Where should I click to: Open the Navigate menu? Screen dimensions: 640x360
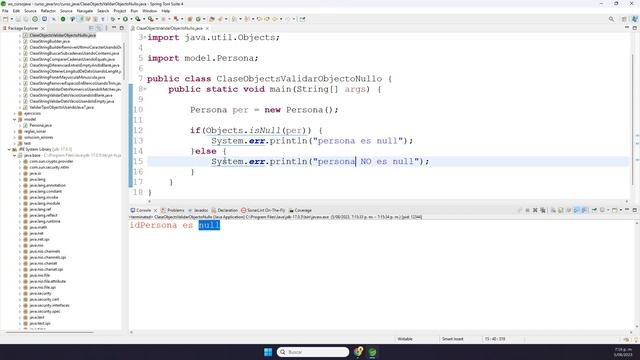pos(85,11)
